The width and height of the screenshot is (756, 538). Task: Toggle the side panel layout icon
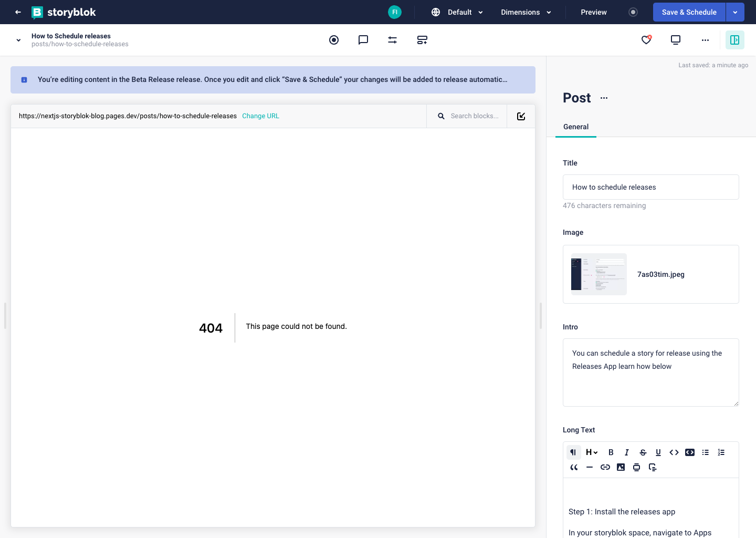pos(735,40)
